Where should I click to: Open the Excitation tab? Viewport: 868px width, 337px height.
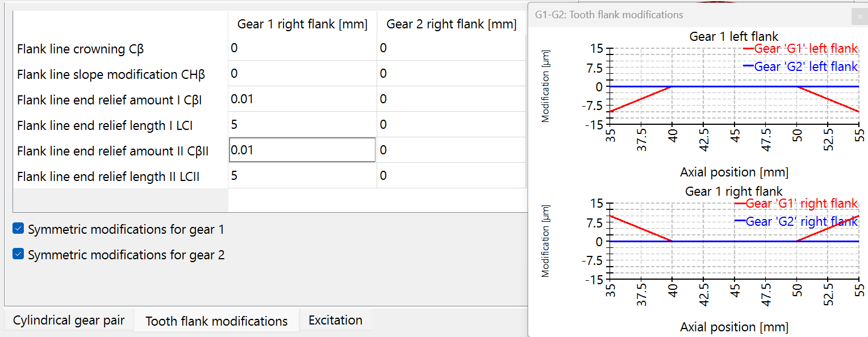point(335,320)
